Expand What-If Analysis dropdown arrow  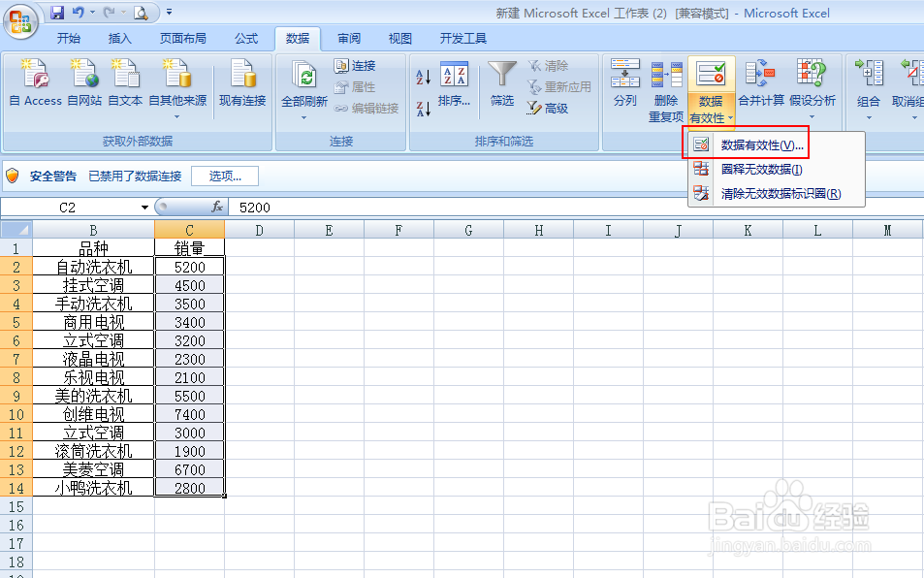click(812, 116)
